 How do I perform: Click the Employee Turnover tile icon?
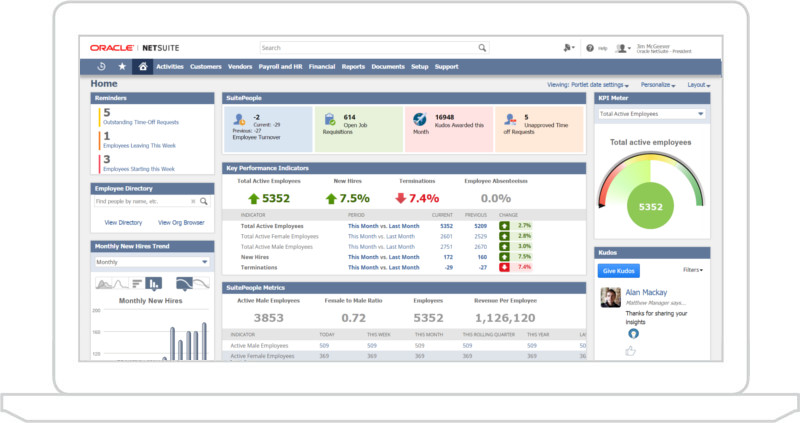click(239, 120)
